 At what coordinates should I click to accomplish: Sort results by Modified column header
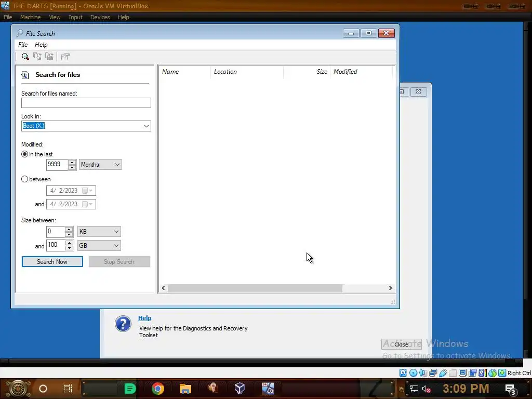[x=361, y=72]
